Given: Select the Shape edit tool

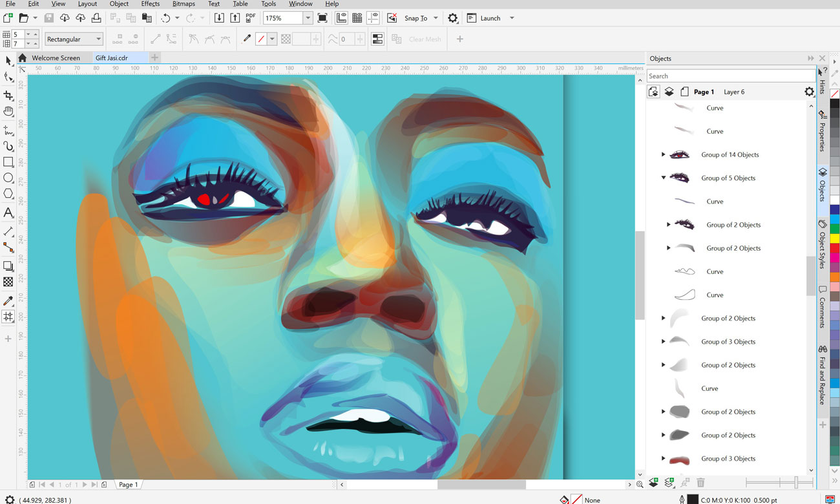Looking at the screenshot, I should click(x=8, y=78).
